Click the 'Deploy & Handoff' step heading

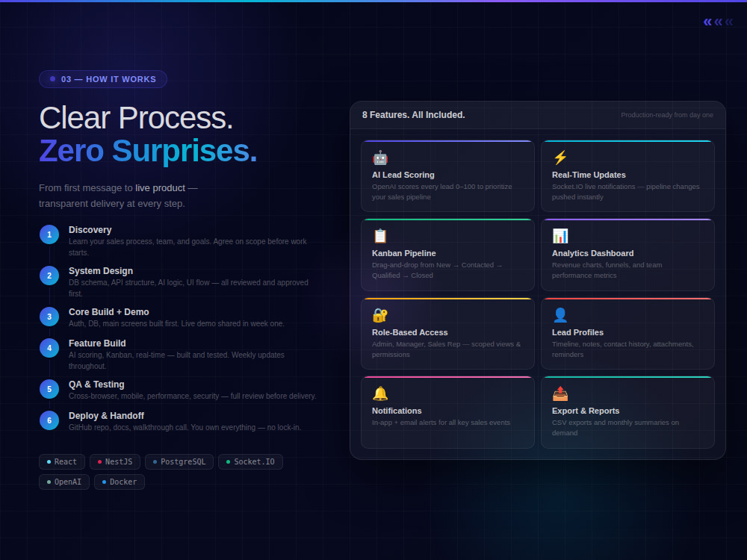coord(106,415)
